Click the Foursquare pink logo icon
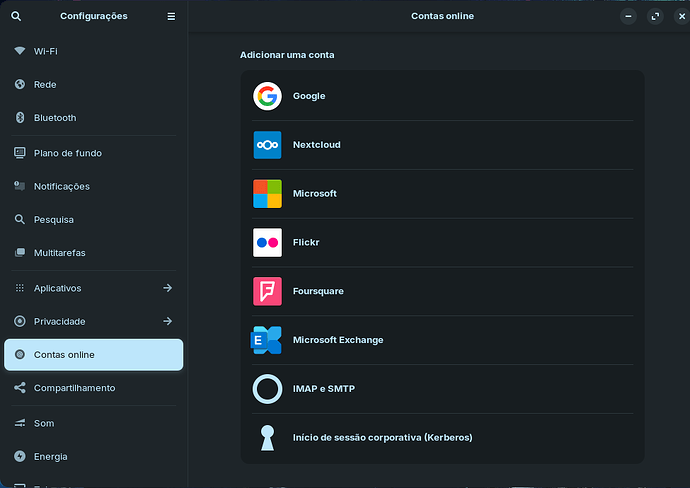This screenshot has width=690, height=488. (x=267, y=291)
